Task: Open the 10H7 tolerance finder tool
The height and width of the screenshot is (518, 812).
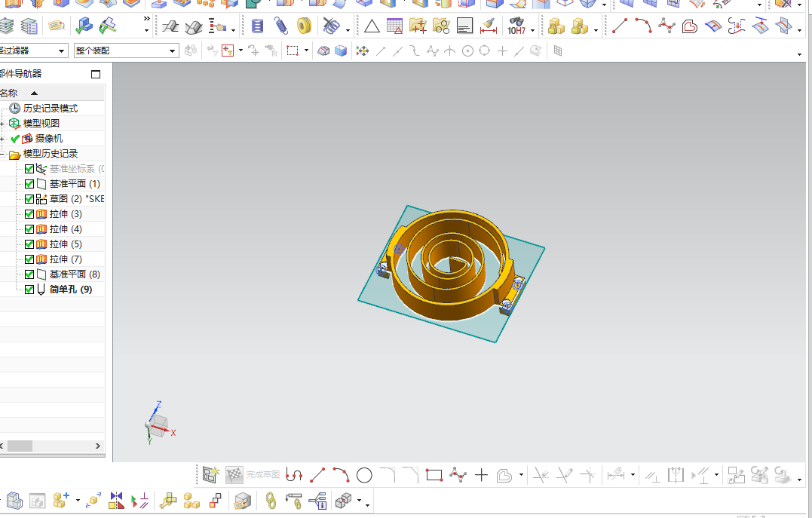Action: point(516,26)
